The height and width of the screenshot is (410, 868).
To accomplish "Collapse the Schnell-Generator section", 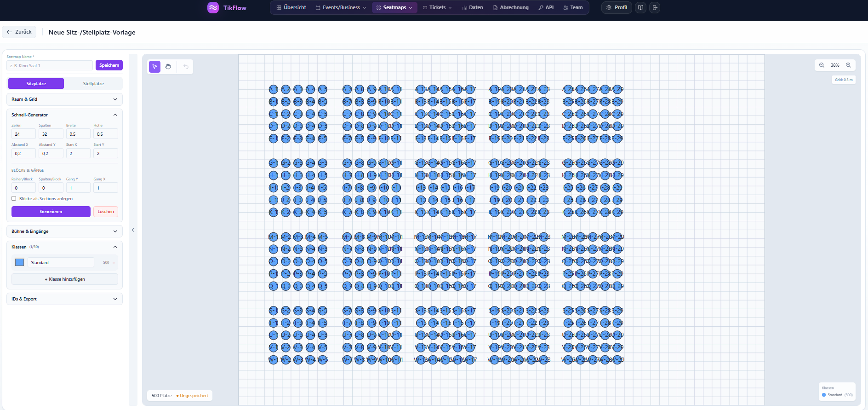I will 64,115.
